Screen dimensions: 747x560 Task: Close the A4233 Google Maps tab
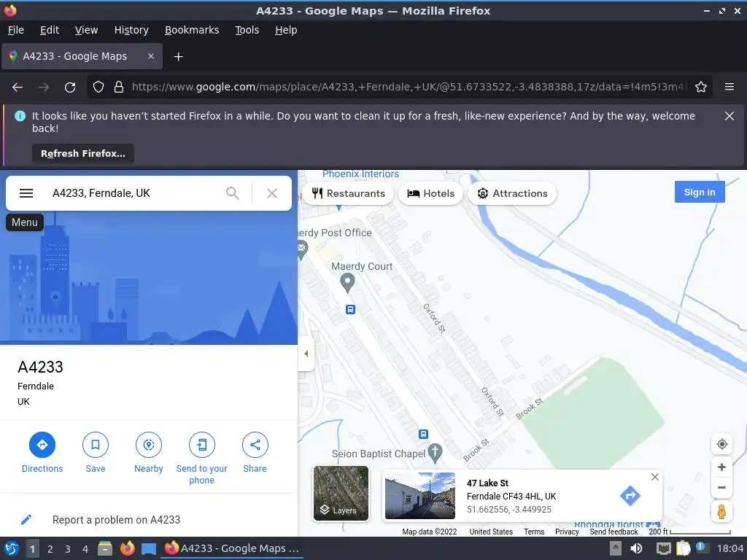pyautogui.click(x=150, y=56)
